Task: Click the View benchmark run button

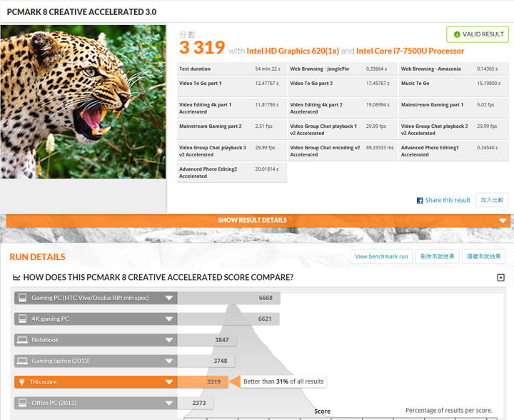Action: (x=381, y=256)
